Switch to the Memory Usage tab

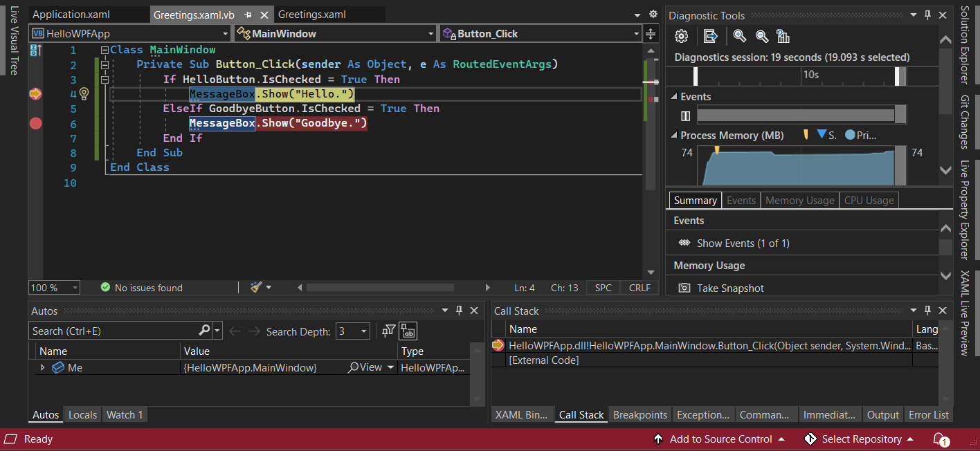pyautogui.click(x=799, y=200)
